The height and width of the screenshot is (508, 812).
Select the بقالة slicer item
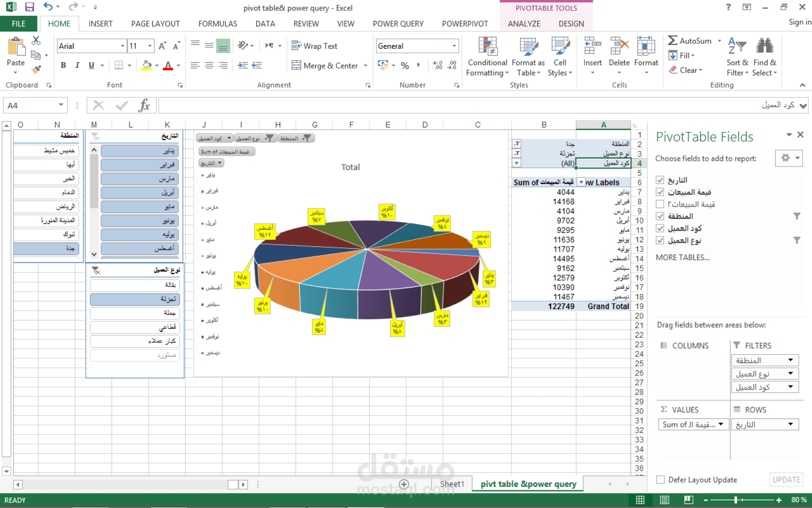[135, 285]
